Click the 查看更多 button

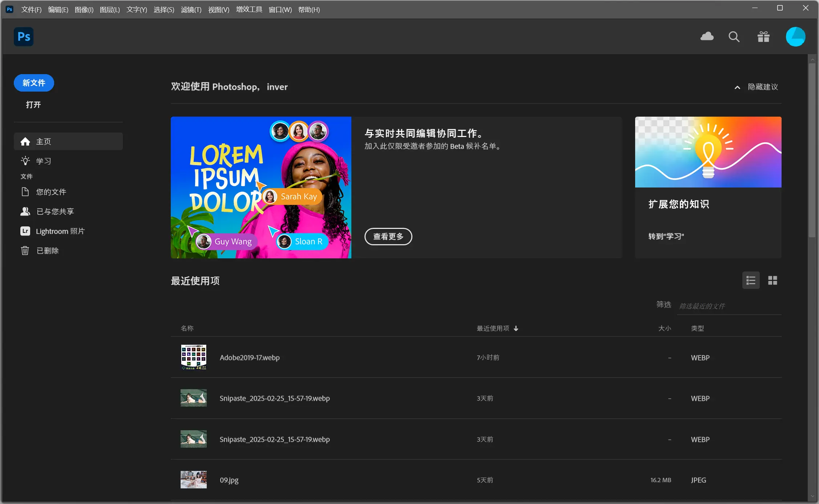coord(388,237)
